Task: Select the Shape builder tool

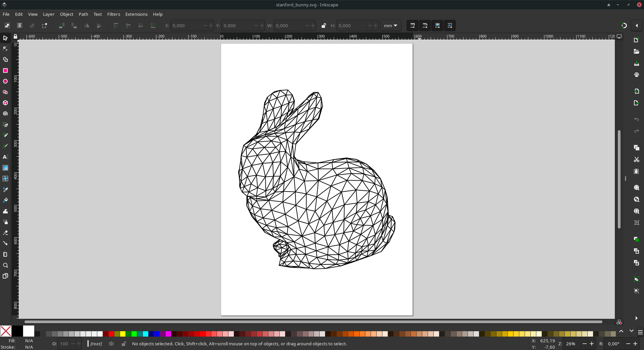Action: (x=5, y=59)
